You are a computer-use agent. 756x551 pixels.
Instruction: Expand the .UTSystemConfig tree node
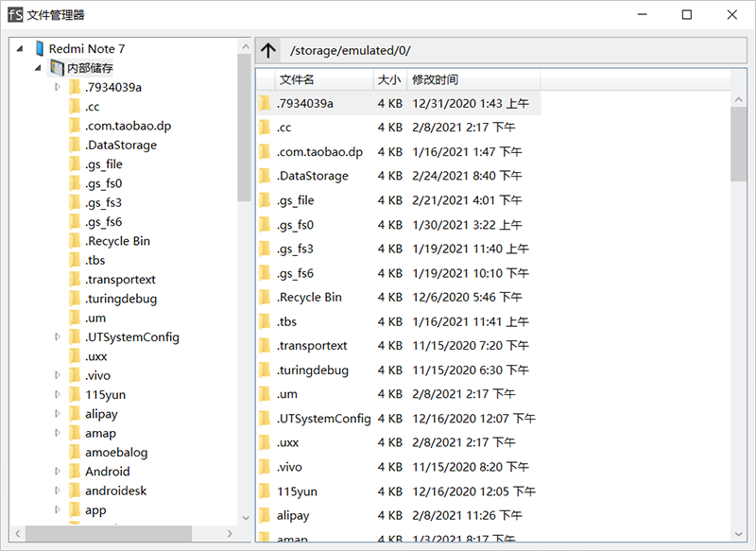[58, 336]
